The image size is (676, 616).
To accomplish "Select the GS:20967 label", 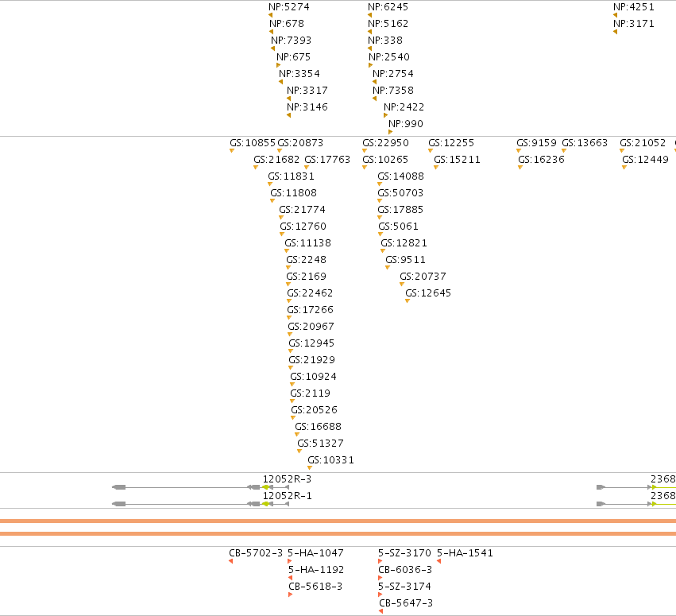I will pos(311,327).
